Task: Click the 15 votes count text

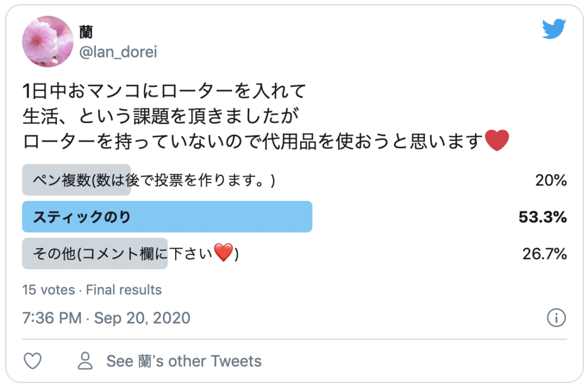Action: 48,290
